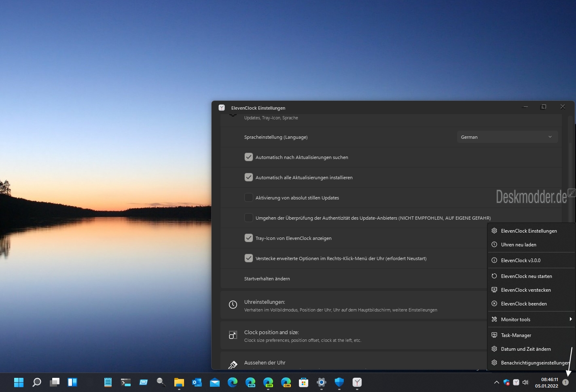Viewport: 576px width, 392px height.
Task: Uncheck 'Automatisch nach Aktualisierungen suchen'
Action: pos(249,157)
